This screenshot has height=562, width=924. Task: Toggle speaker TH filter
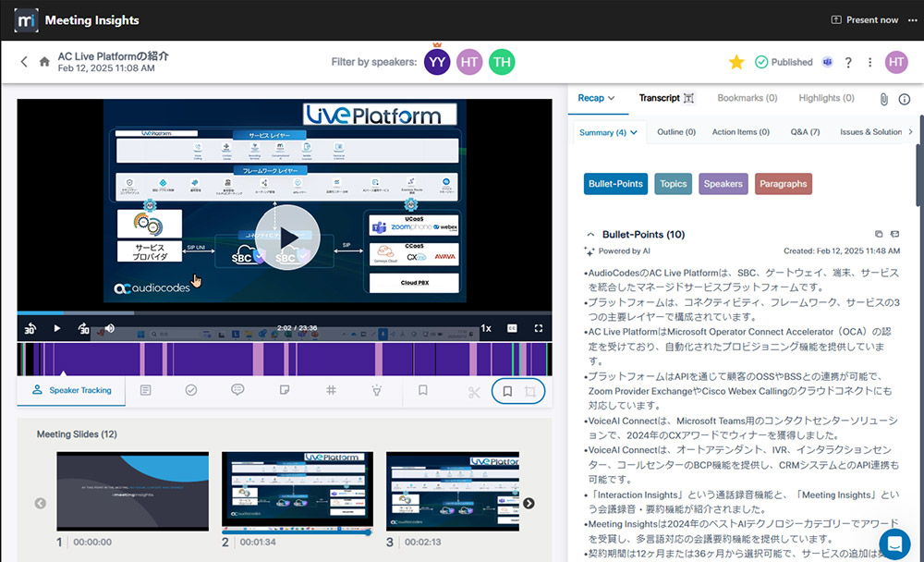[x=502, y=62]
